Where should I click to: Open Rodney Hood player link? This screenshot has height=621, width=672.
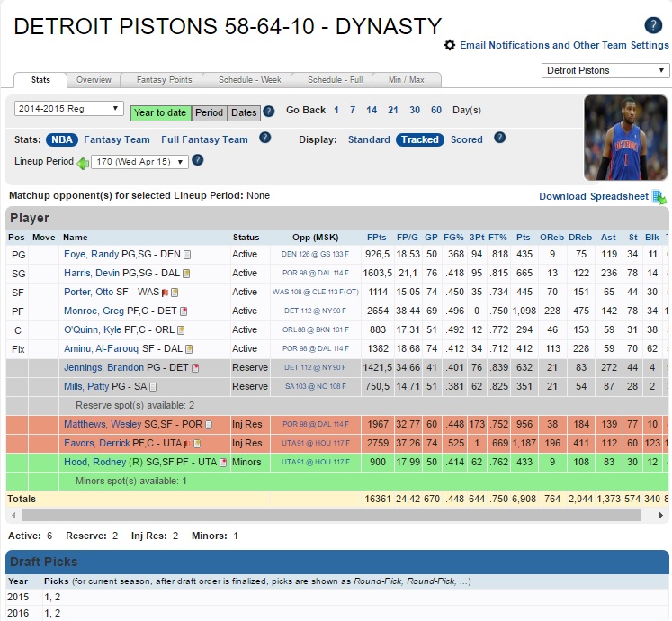[94, 462]
